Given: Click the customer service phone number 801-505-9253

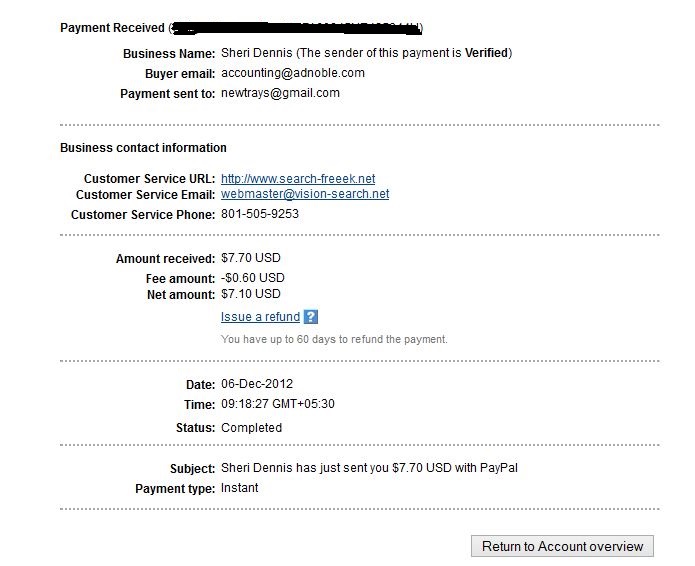Looking at the screenshot, I should click(x=260, y=214).
